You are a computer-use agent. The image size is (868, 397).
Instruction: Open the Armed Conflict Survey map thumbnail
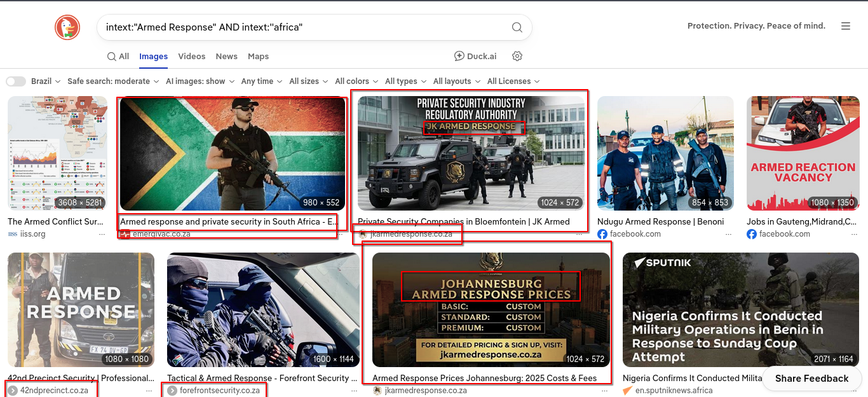click(x=58, y=153)
